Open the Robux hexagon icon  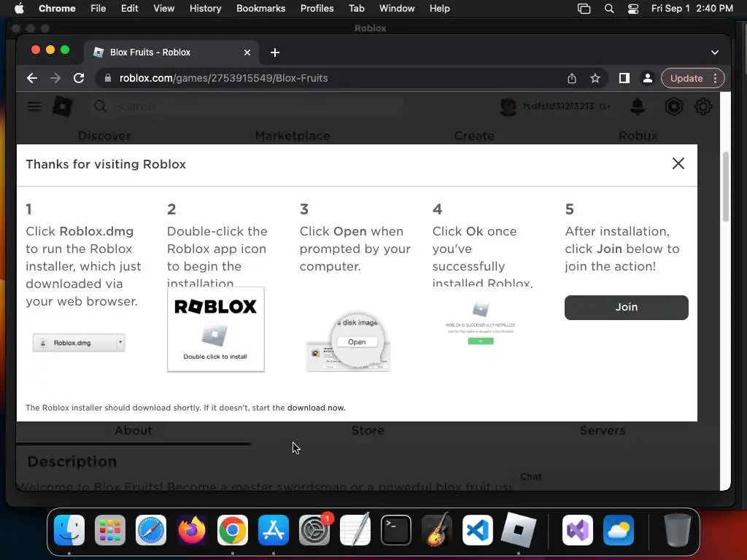(673, 106)
